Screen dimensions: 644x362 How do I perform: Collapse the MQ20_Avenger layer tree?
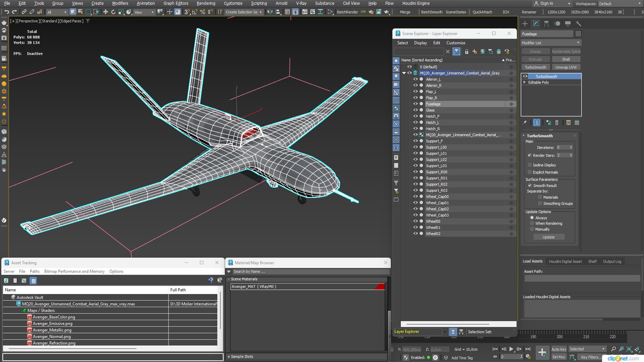pyautogui.click(x=404, y=73)
